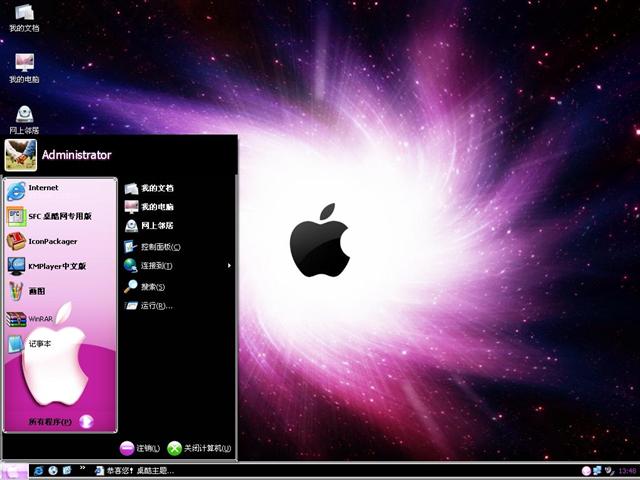Click the 所有程序 round arrow button
The image size is (640, 480).
point(87,421)
